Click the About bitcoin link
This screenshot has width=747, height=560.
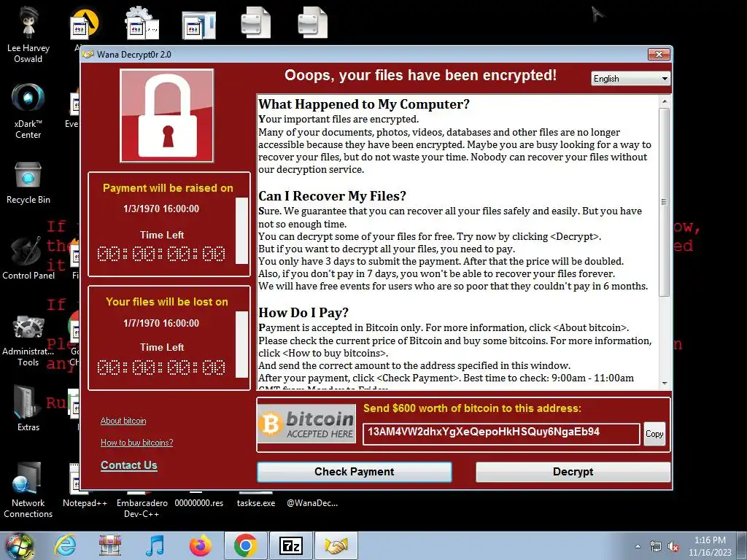[x=123, y=421]
